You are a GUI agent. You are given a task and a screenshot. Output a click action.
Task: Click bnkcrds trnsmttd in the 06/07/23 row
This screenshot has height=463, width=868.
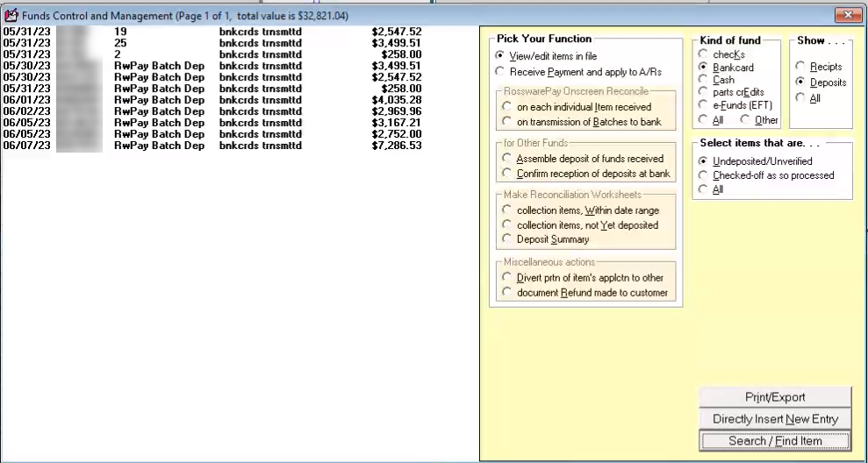260,146
